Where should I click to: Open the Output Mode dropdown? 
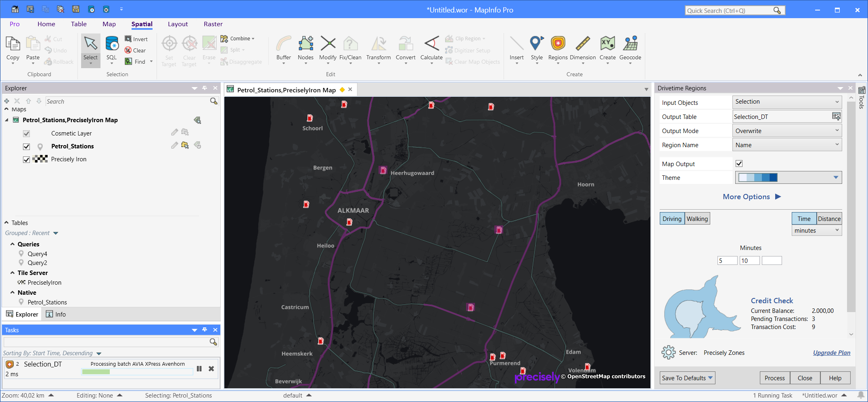point(787,131)
